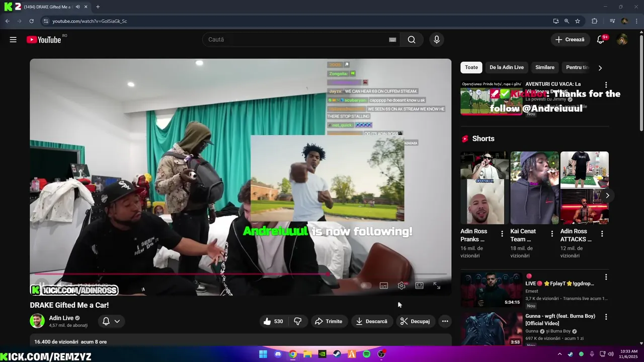Open the notifications bell

[600, 40]
